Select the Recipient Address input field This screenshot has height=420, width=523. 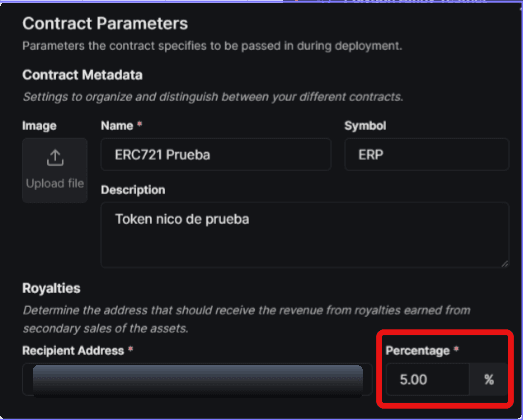(x=197, y=380)
